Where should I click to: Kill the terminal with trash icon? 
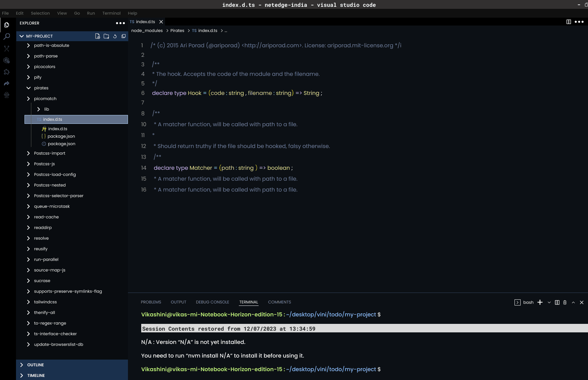(x=565, y=302)
